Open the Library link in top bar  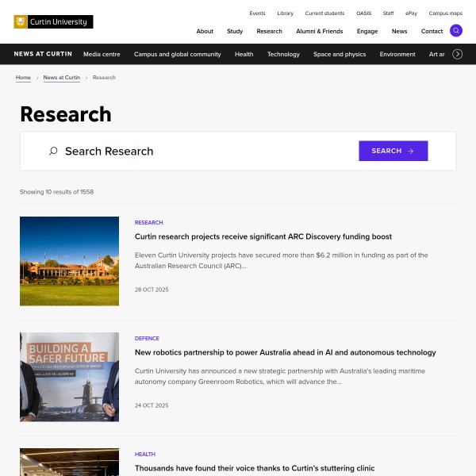tap(285, 13)
